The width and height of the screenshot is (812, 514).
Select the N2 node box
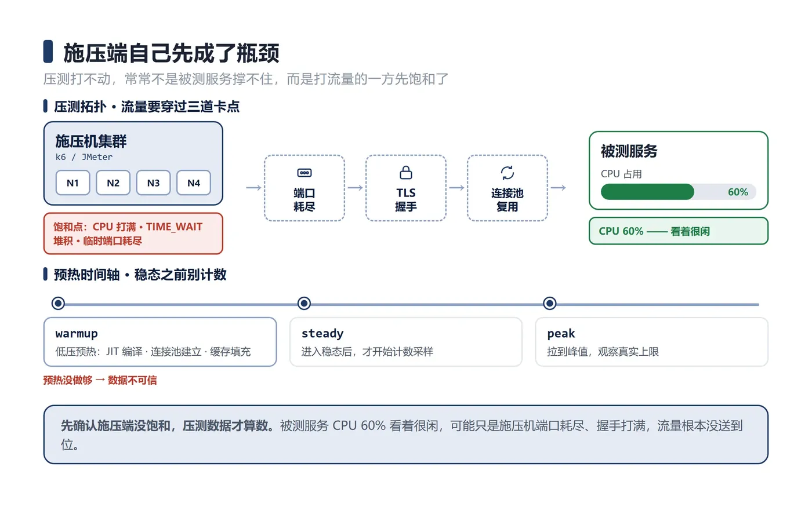point(113,183)
